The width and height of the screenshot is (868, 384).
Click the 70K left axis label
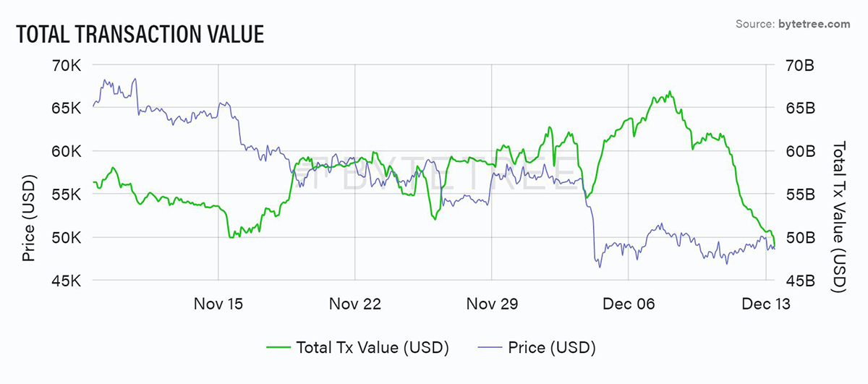coord(67,66)
